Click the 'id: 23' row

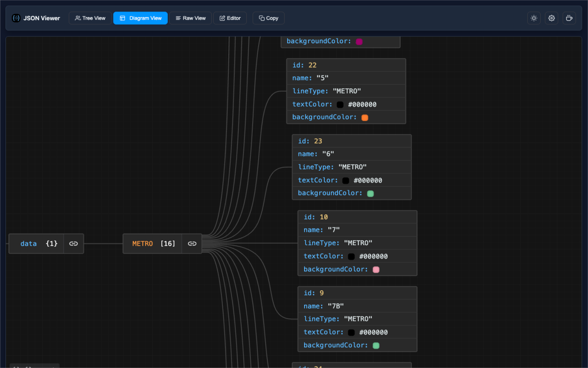coord(352,141)
